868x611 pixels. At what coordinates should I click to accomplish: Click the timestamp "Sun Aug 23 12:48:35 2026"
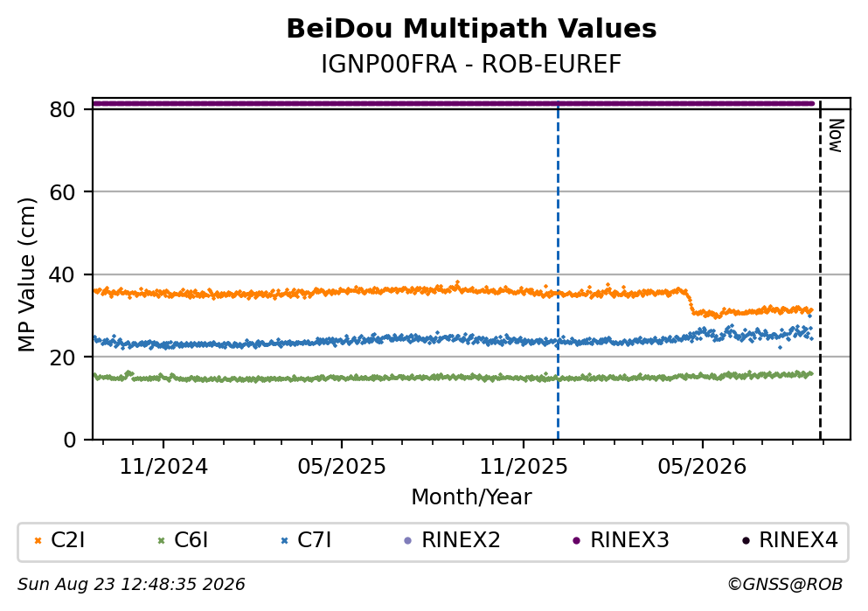point(131,585)
